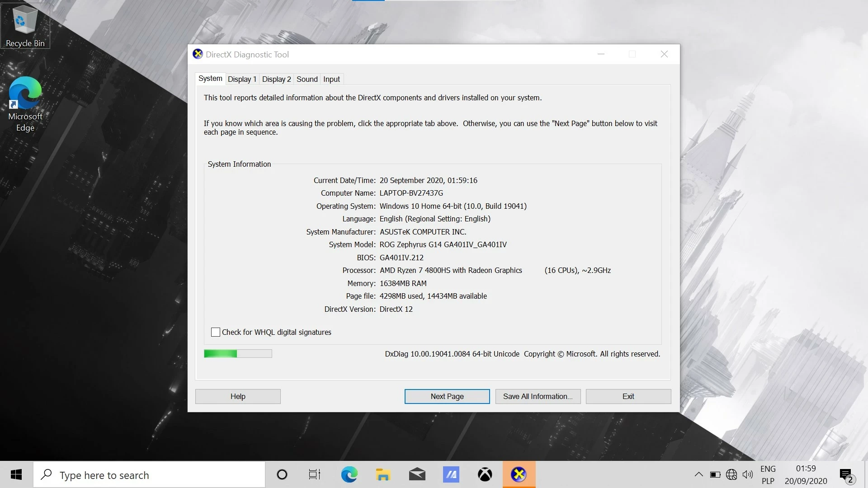Open Microsoft Edge desktop shortcut
This screenshot has width=868, height=488.
pos(25,104)
